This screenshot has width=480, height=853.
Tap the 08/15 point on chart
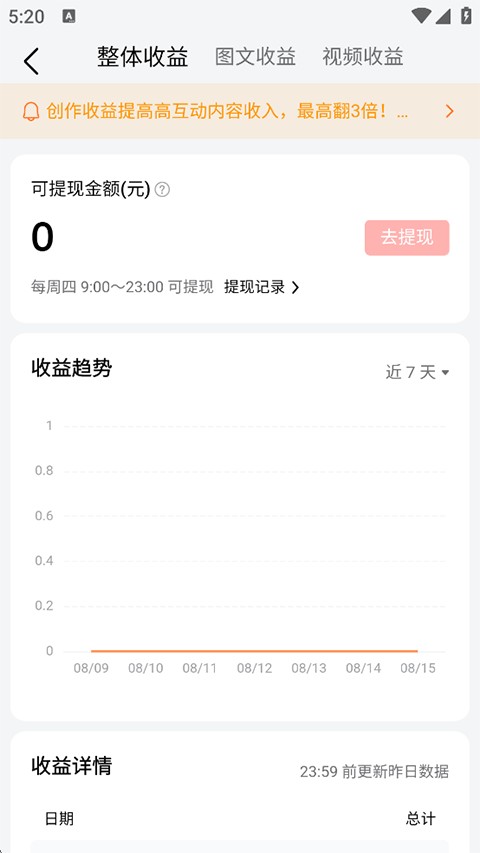pyautogui.click(x=417, y=651)
